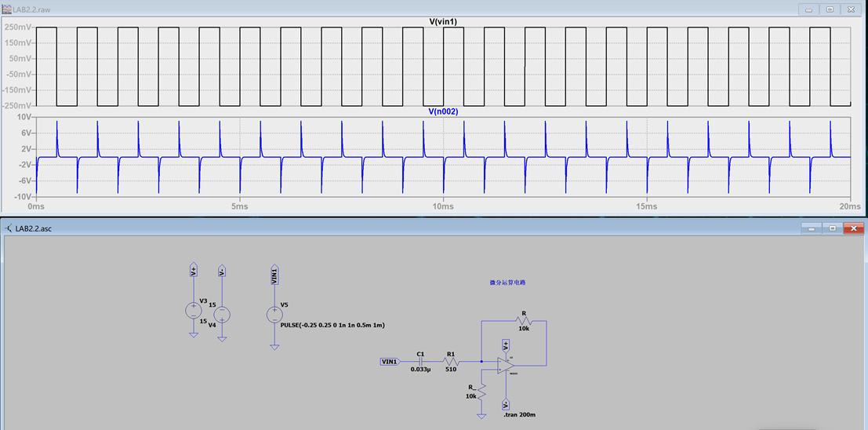Click the 10k feedback resistor R
This screenshot has width=868, height=430.
[524, 320]
